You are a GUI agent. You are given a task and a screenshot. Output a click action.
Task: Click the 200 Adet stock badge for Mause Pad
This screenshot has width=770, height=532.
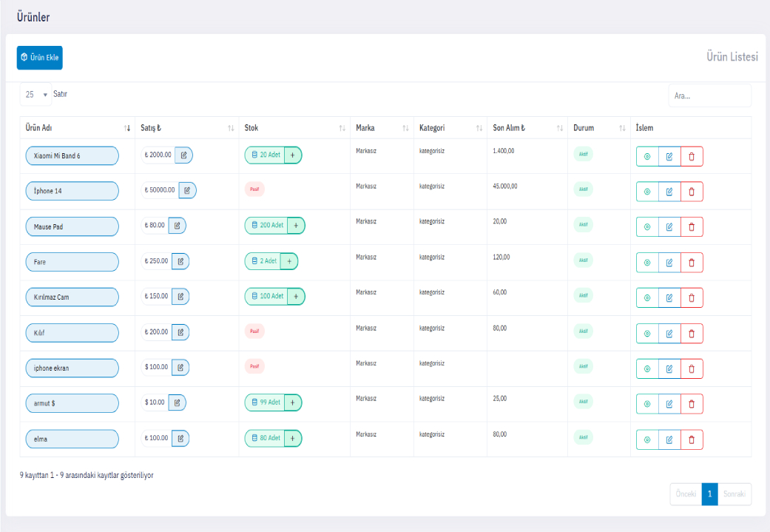266,226
